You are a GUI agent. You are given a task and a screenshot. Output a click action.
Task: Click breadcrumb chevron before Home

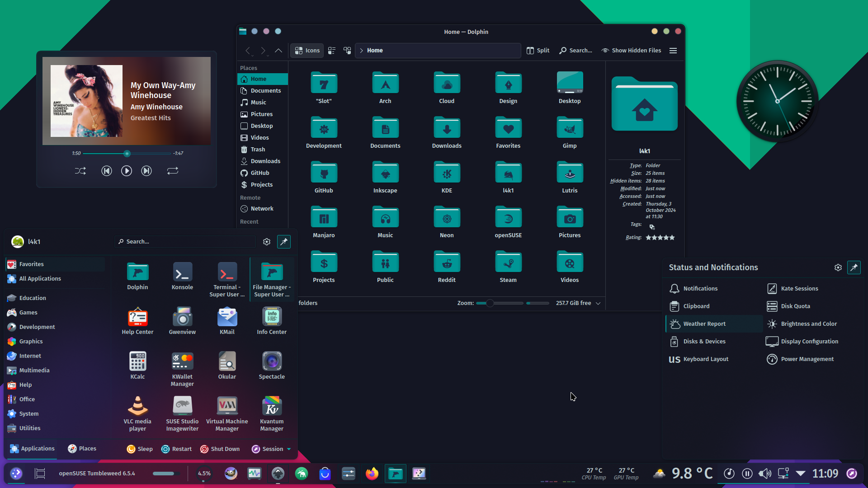coord(361,50)
